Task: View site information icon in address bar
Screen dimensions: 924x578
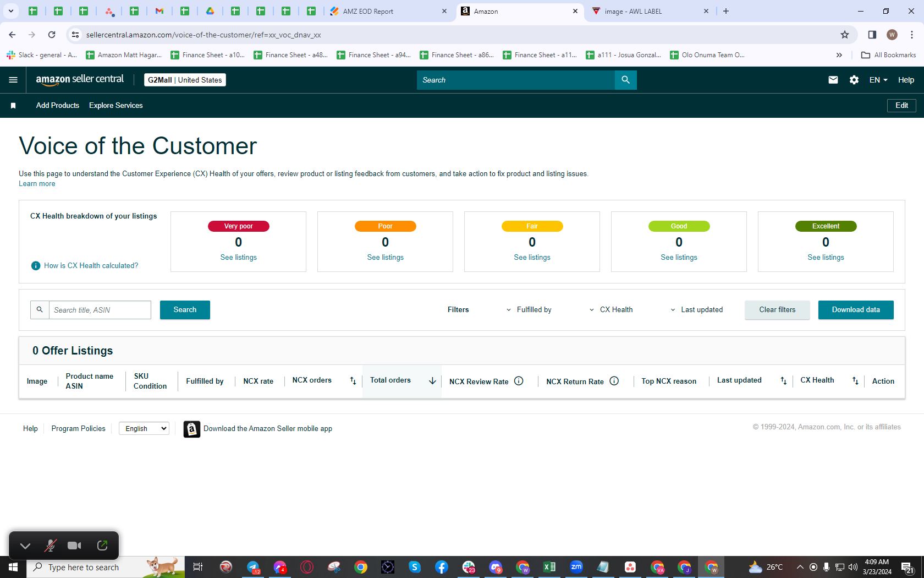Action: [x=75, y=35]
